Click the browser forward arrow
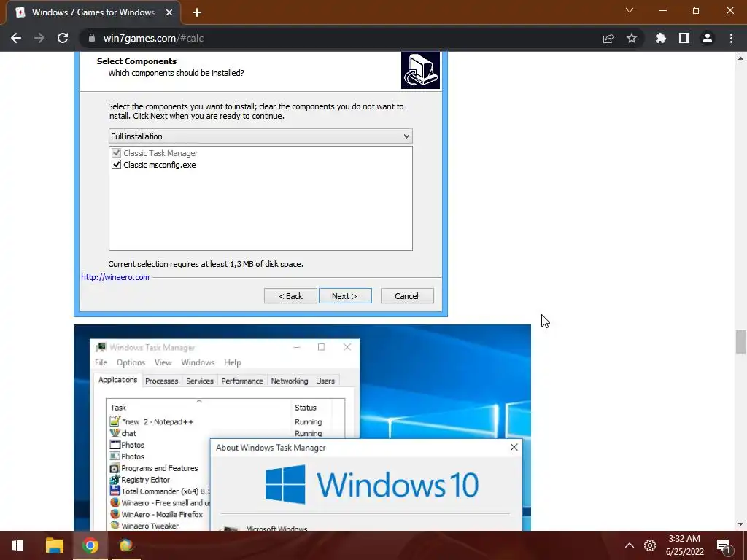Viewport: 747px width, 560px height. pyautogui.click(x=39, y=38)
